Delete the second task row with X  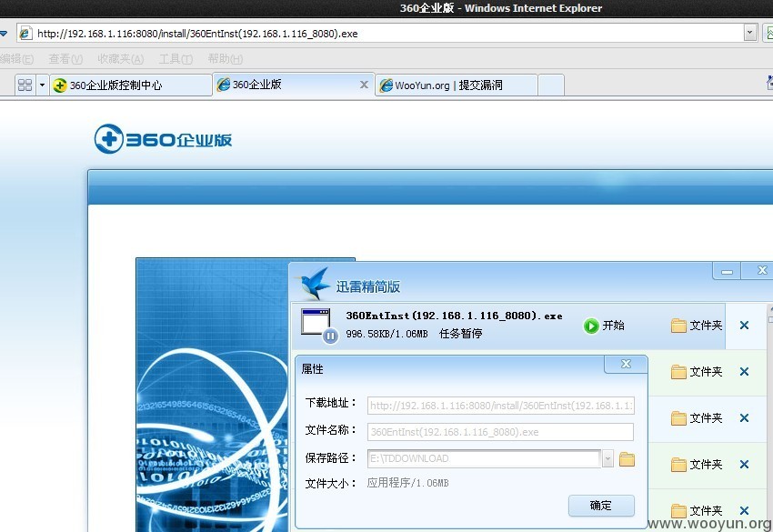[745, 372]
